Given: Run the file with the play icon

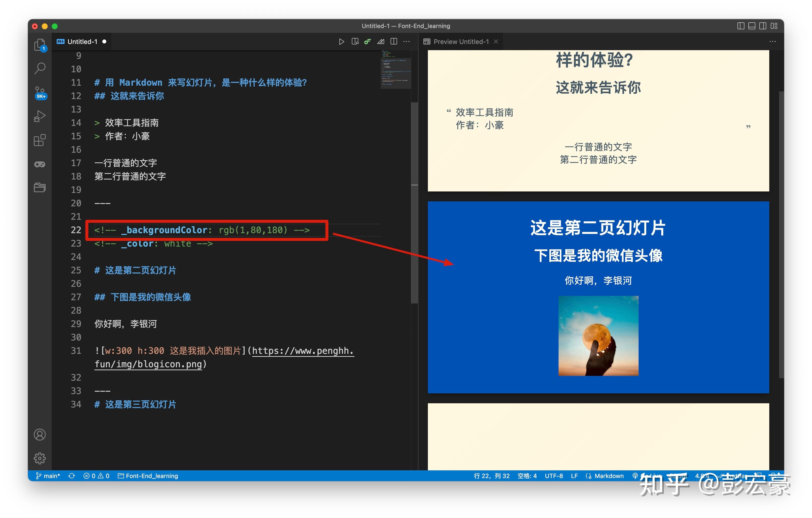Looking at the screenshot, I should pyautogui.click(x=342, y=41).
